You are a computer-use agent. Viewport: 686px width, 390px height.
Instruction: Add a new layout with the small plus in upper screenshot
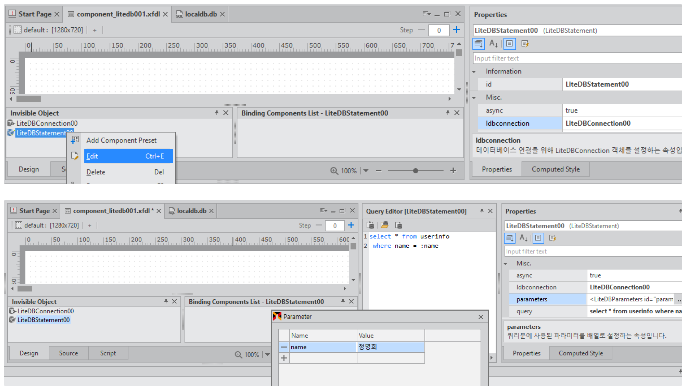click(x=94, y=30)
